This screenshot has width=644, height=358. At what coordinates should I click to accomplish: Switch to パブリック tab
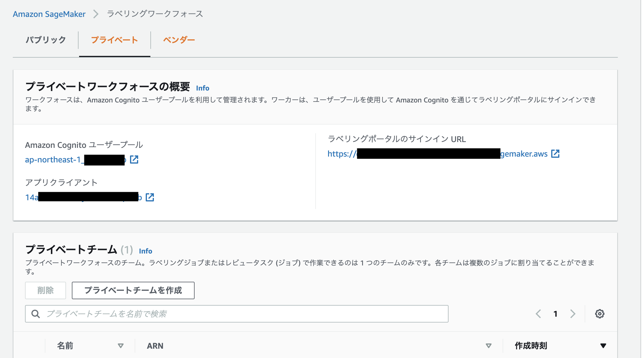tap(46, 40)
